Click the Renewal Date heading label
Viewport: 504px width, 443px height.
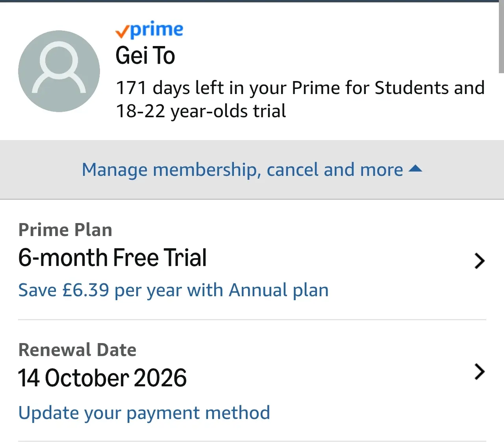pyautogui.click(x=77, y=350)
